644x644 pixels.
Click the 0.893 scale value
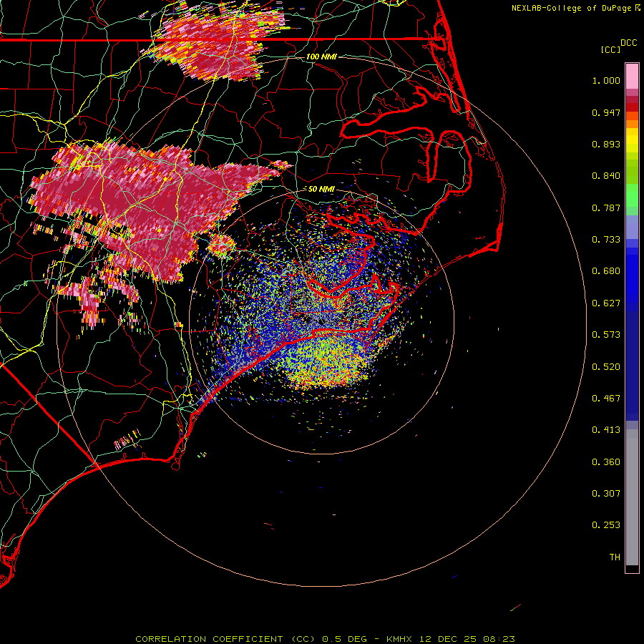pos(606,144)
